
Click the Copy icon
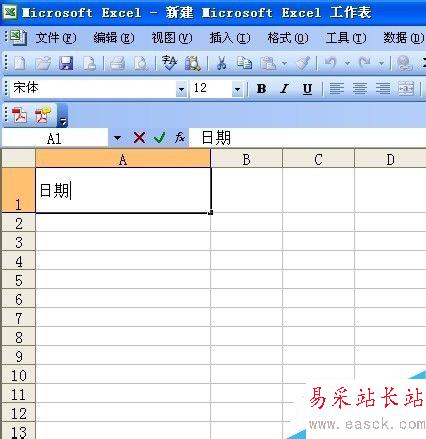(244, 63)
